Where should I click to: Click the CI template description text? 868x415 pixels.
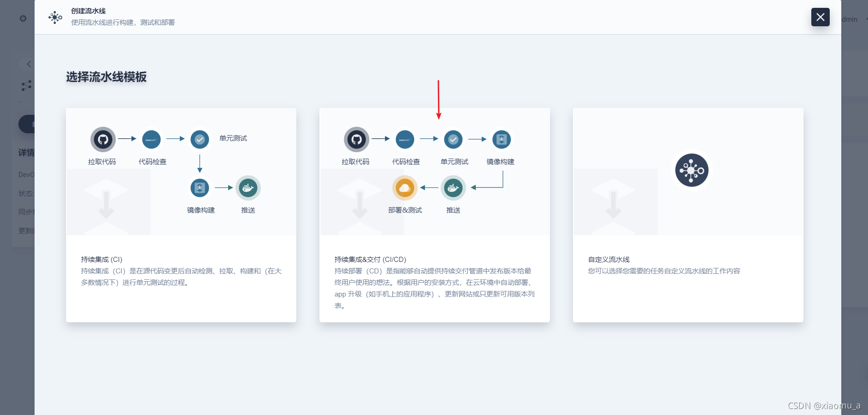181,277
